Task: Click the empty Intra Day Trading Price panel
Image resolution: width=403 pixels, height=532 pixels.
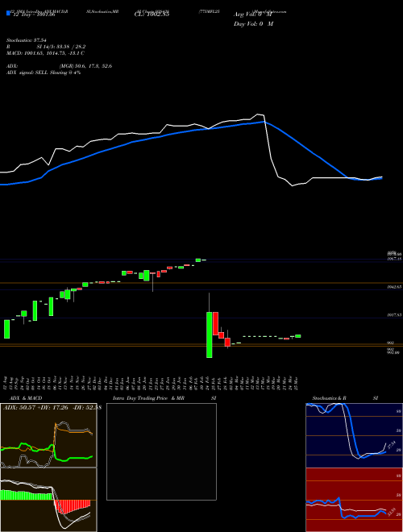Action: (x=161, y=451)
